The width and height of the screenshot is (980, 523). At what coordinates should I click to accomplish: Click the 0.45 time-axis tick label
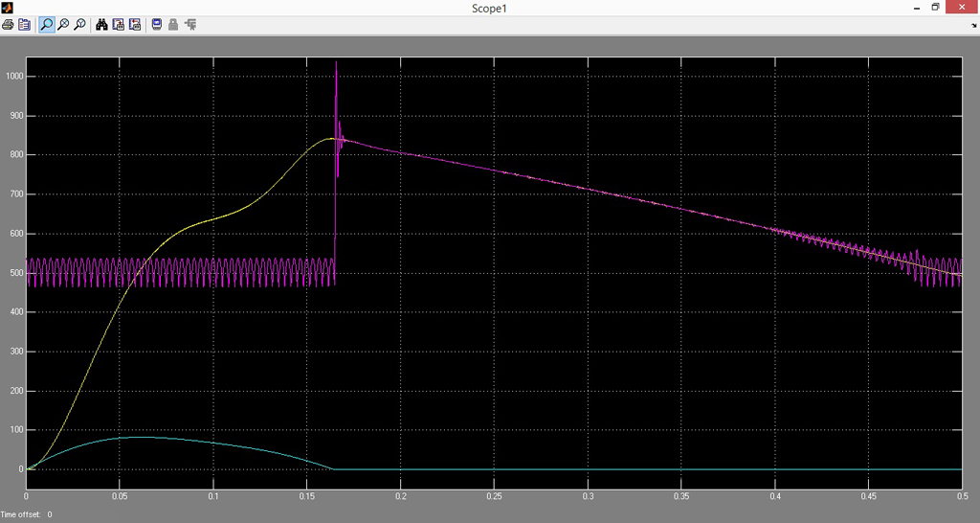pyautogui.click(x=868, y=497)
